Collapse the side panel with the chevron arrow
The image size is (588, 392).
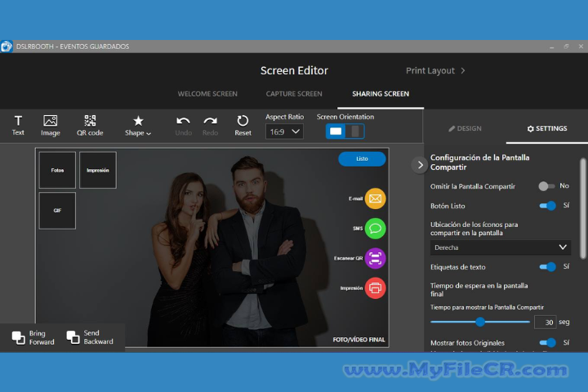coord(420,165)
